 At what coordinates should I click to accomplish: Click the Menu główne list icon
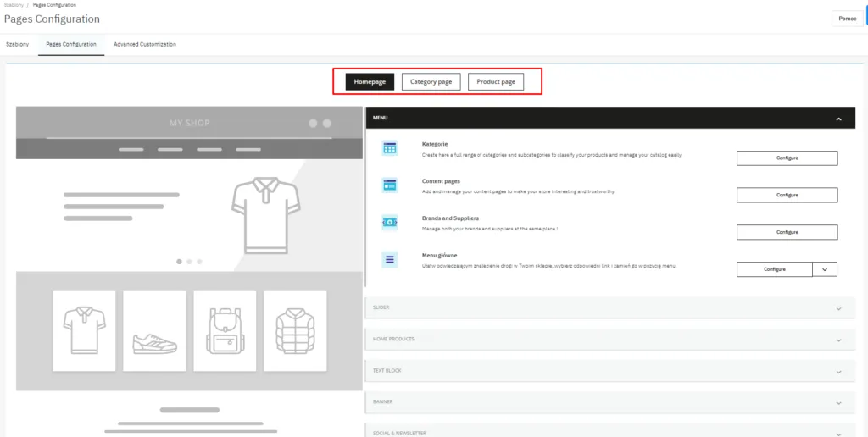[389, 259]
